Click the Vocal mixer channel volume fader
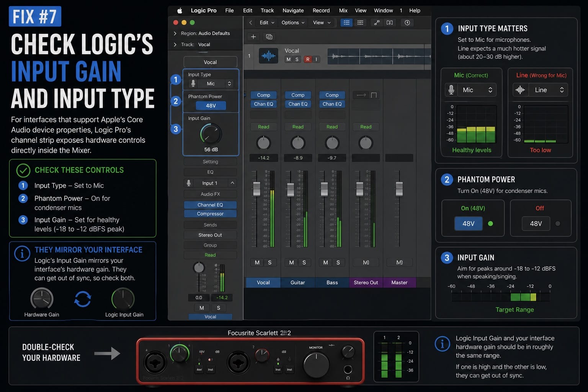Screen dimensions: 588x392 coord(256,189)
